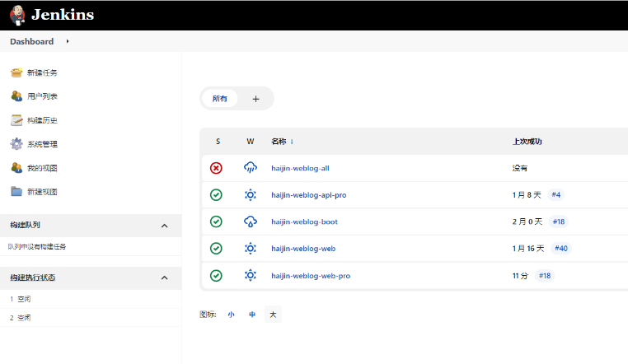Open build #18 of haijin-weblog-web-pro
628x364 pixels.
[x=545, y=276]
